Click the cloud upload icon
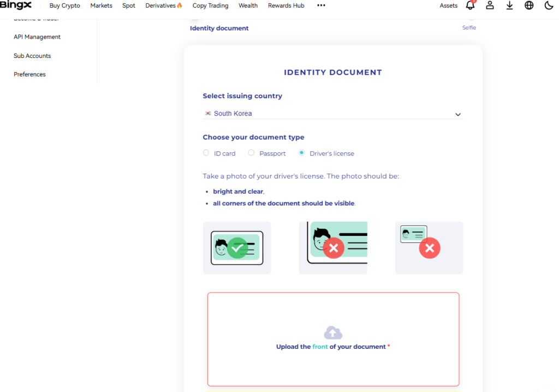The height and width of the screenshot is (392, 559). pyautogui.click(x=333, y=332)
